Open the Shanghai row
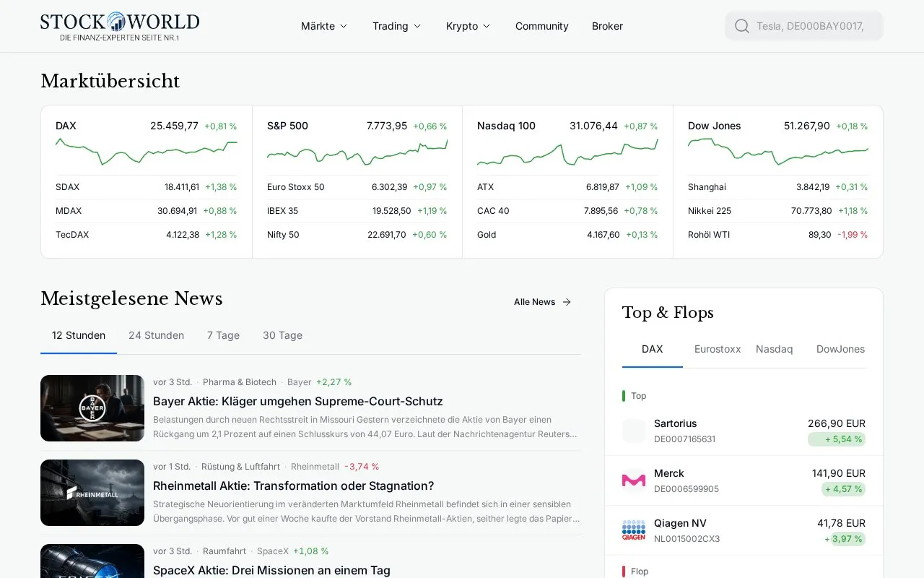924x578 pixels. pyautogui.click(x=778, y=187)
